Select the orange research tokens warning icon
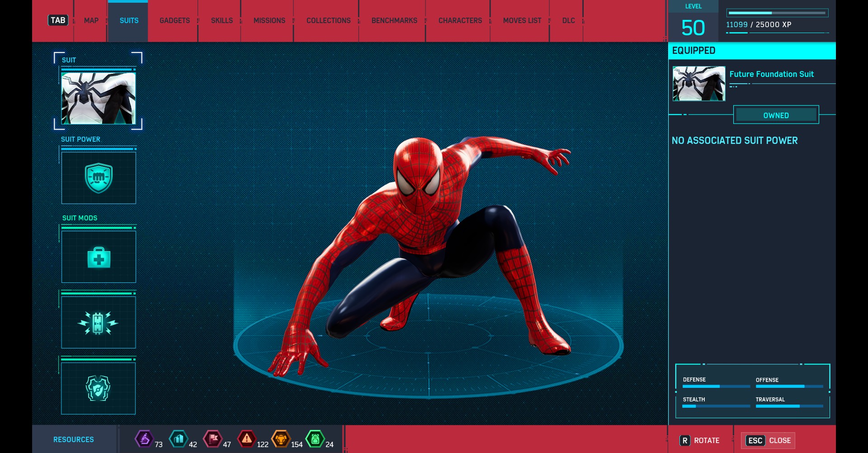The width and height of the screenshot is (868, 453). click(x=247, y=439)
